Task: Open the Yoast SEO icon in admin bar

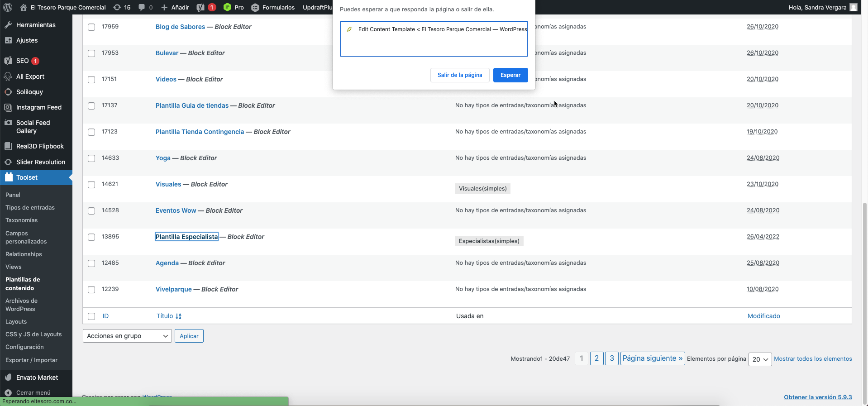Action: (200, 7)
